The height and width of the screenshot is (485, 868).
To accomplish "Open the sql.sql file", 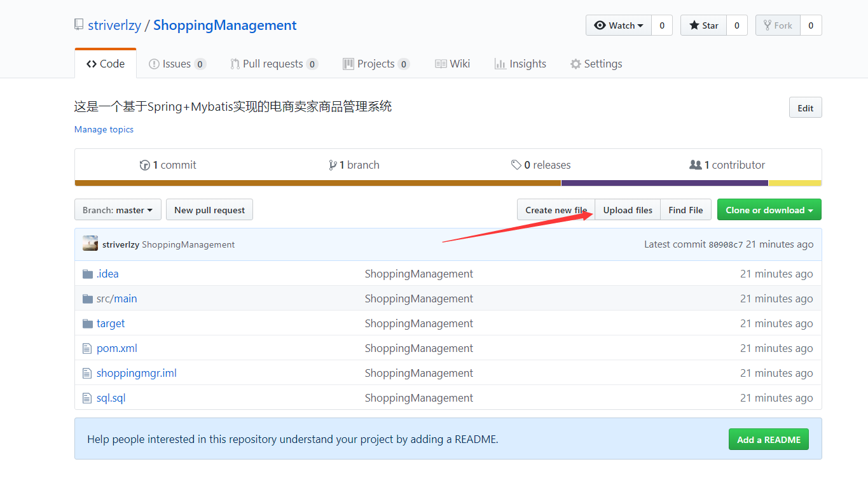I will (x=111, y=398).
